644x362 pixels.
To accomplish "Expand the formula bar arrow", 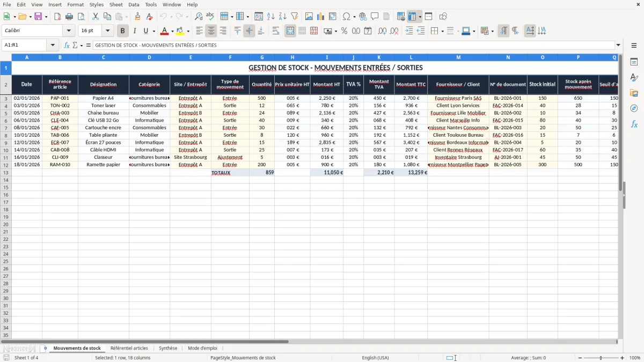I will [618, 45].
